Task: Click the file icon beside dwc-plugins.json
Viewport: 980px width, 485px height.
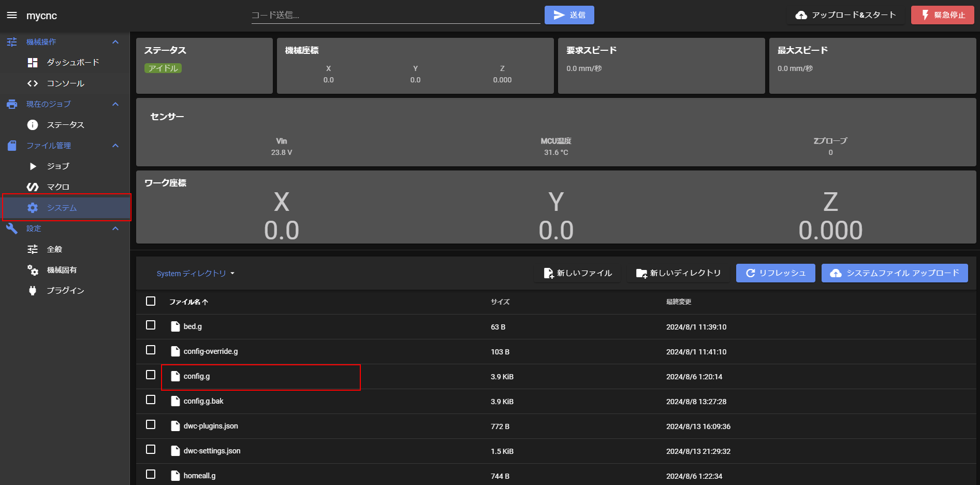Action: pyautogui.click(x=175, y=426)
